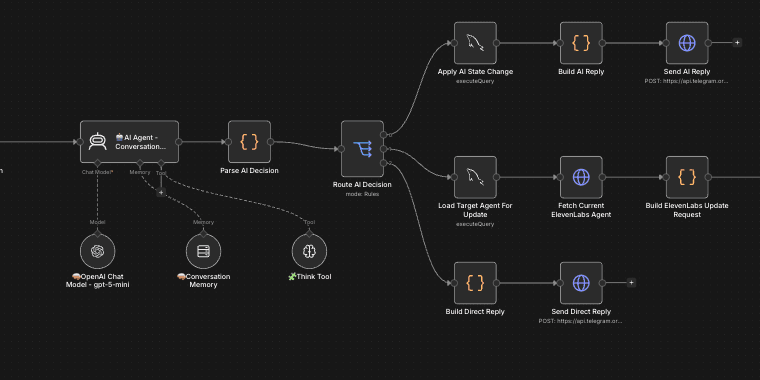Click the Tool connector on AI Agent
Screen dimensions: 760x380
point(161,163)
